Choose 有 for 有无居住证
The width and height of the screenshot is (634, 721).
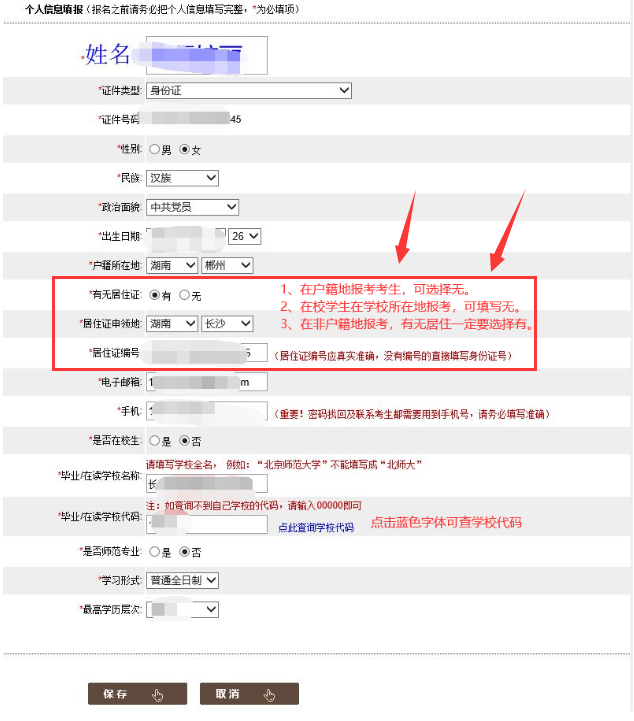(154, 295)
